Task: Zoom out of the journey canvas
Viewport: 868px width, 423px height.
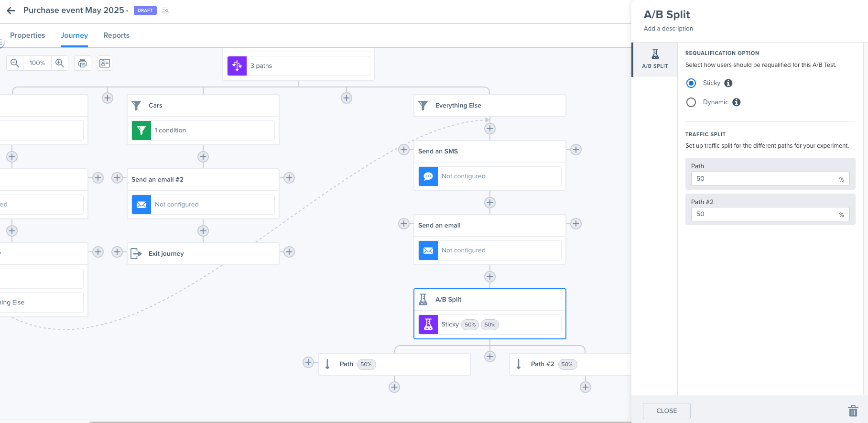Action: tap(15, 63)
